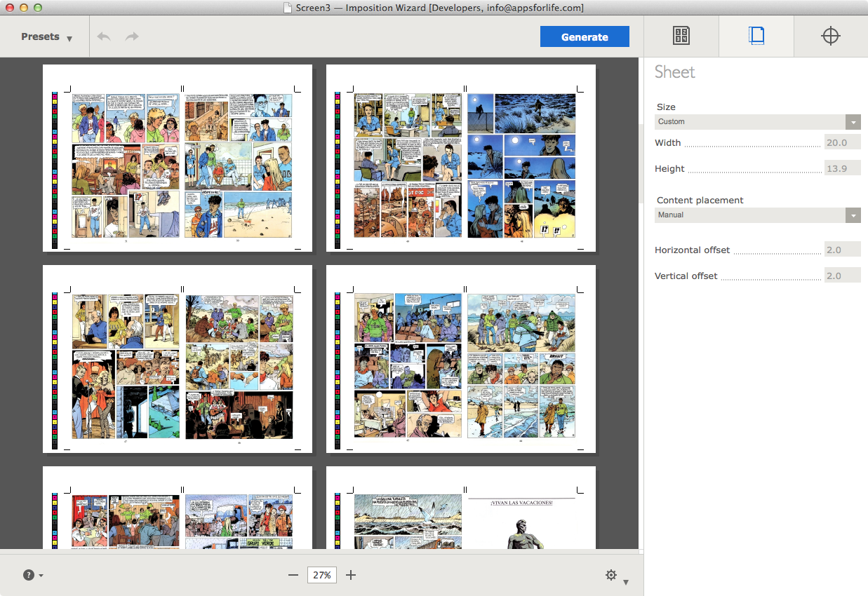868x596 pixels.
Task: Expand the Size dropdown set to Custom
Action: pos(757,122)
